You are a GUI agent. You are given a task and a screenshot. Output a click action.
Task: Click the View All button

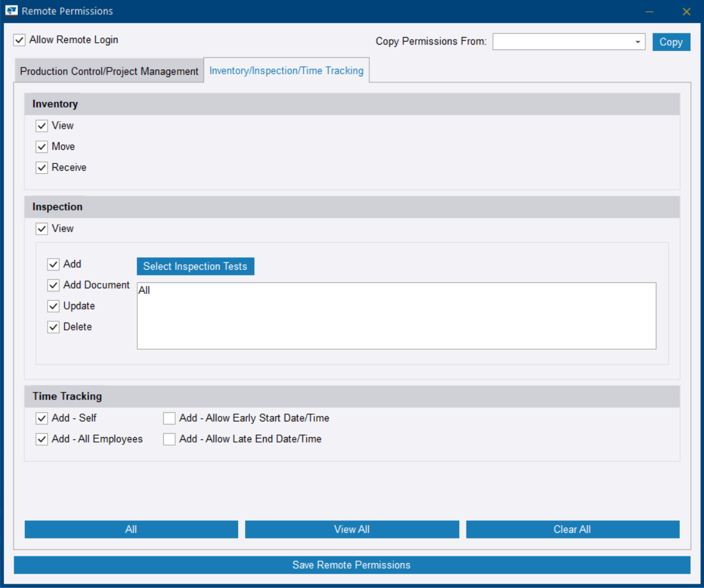pos(352,529)
